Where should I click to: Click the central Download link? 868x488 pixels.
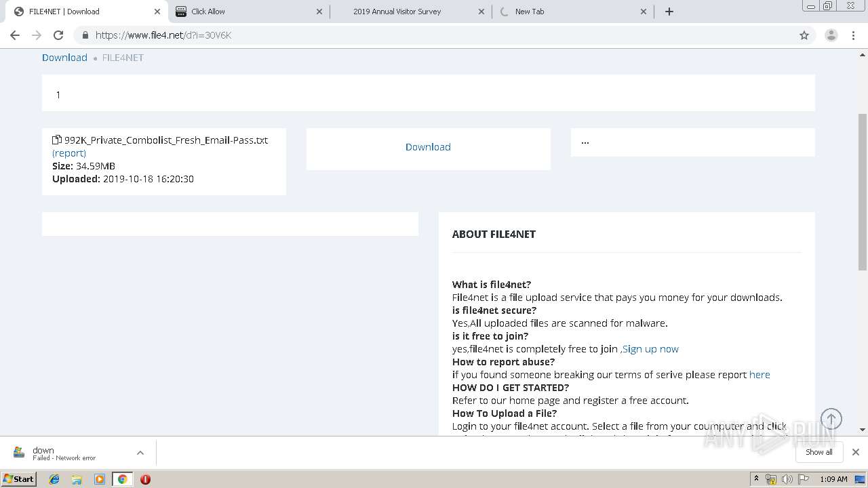(428, 147)
